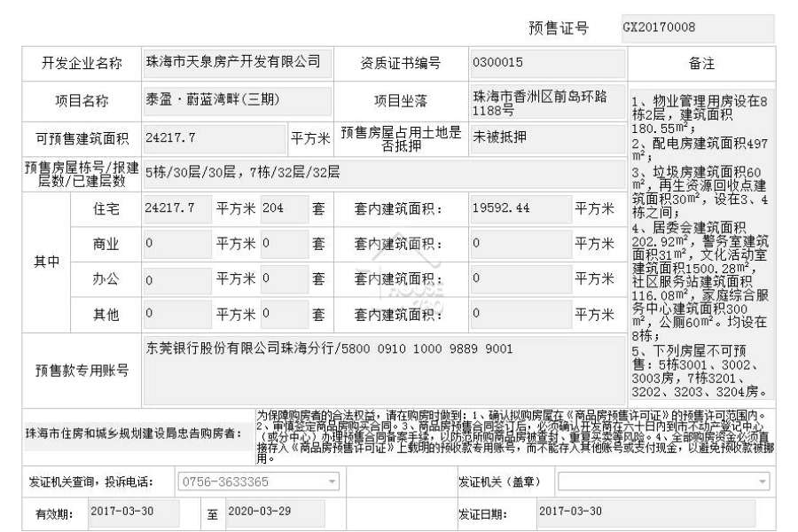Click the 预售房屋占用土地是否抵押 label
This screenshot has width=798, height=532.
coord(401,139)
